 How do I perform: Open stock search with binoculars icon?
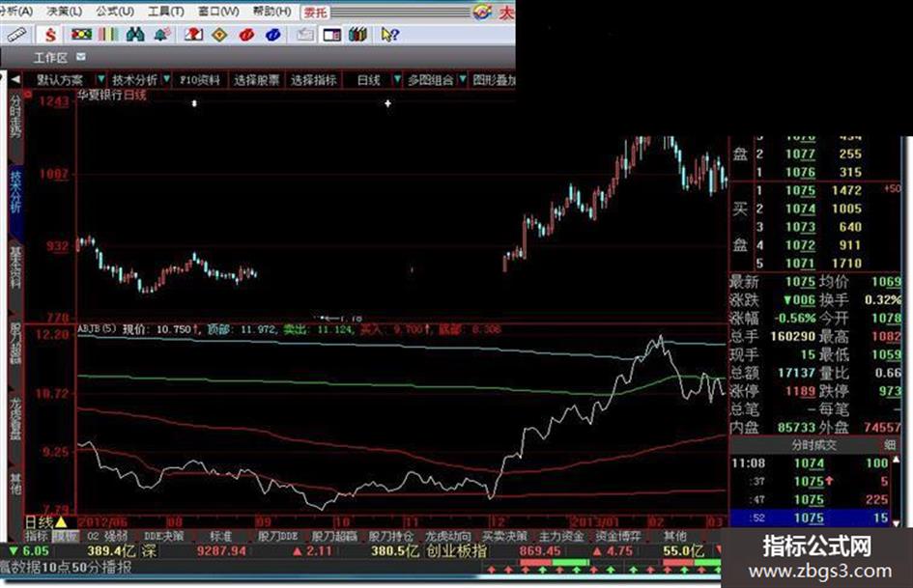(x=135, y=35)
